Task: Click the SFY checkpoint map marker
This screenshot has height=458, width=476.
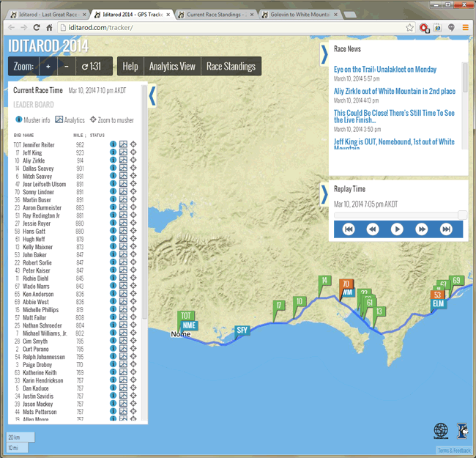Action: pos(242,330)
